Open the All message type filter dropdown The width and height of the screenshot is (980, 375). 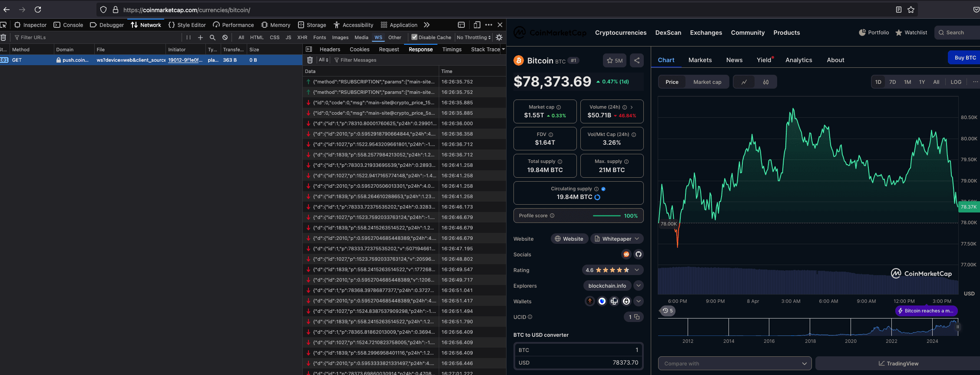tap(324, 60)
